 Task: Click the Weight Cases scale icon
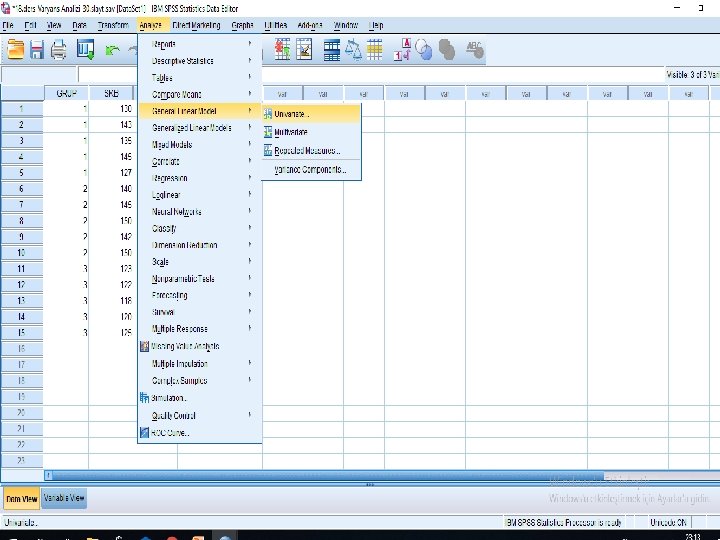coord(353,50)
